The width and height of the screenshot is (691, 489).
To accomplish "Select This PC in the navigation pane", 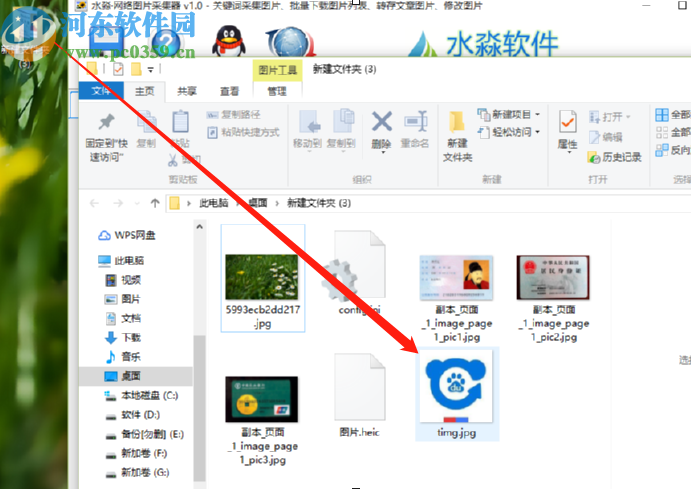I will (x=121, y=261).
